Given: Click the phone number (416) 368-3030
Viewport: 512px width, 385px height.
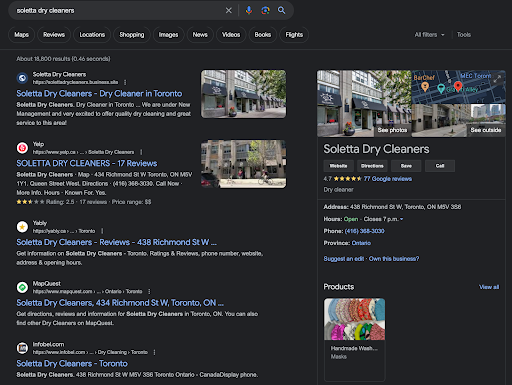Looking at the screenshot, I should tap(364, 231).
